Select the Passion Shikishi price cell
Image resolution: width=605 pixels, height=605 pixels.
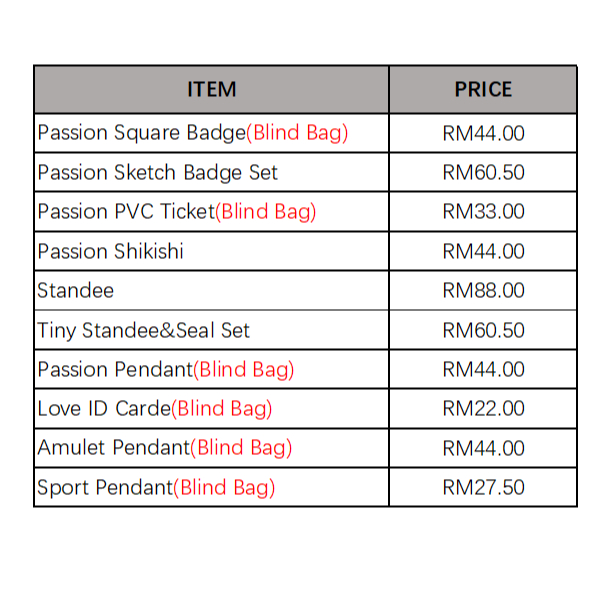[483, 251]
